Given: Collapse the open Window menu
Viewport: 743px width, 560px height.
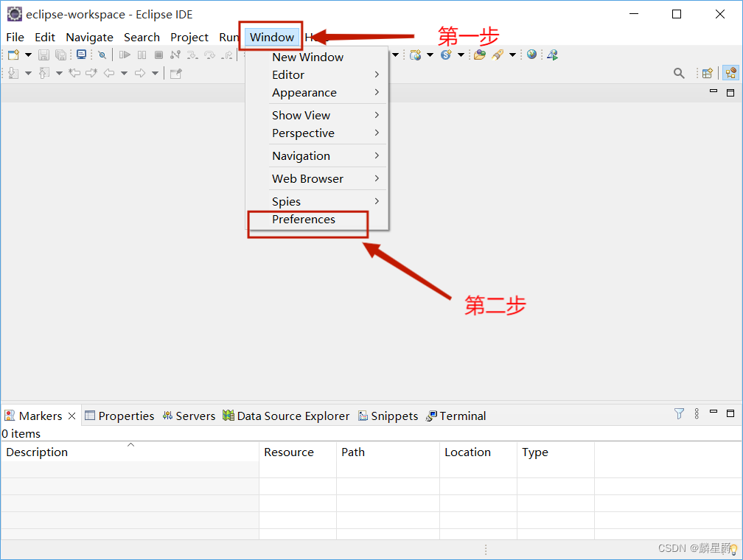Looking at the screenshot, I should coord(272,37).
